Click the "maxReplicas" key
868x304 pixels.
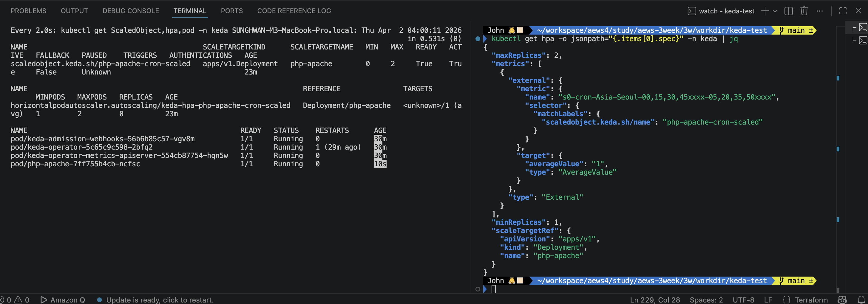click(519, 55)
